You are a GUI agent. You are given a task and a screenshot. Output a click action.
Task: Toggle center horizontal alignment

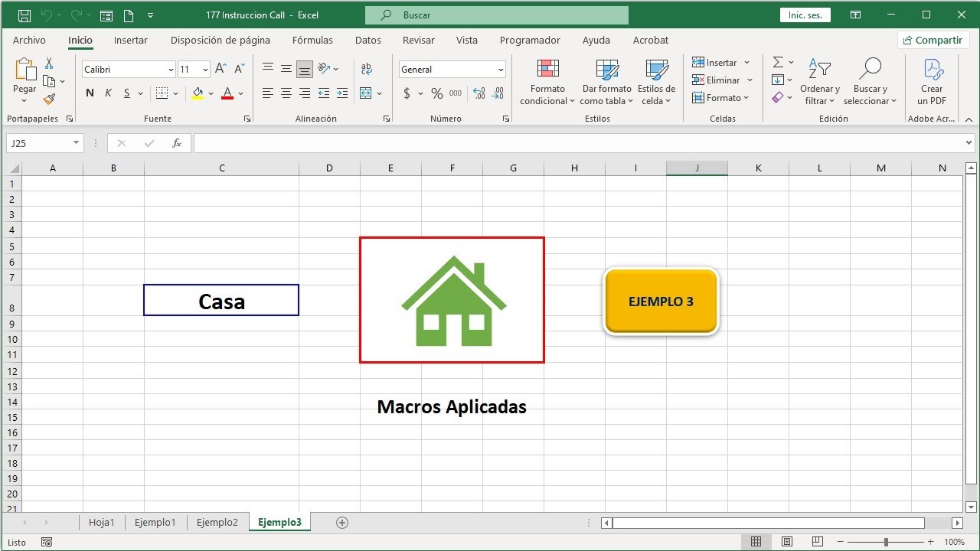tap(286, 93)
